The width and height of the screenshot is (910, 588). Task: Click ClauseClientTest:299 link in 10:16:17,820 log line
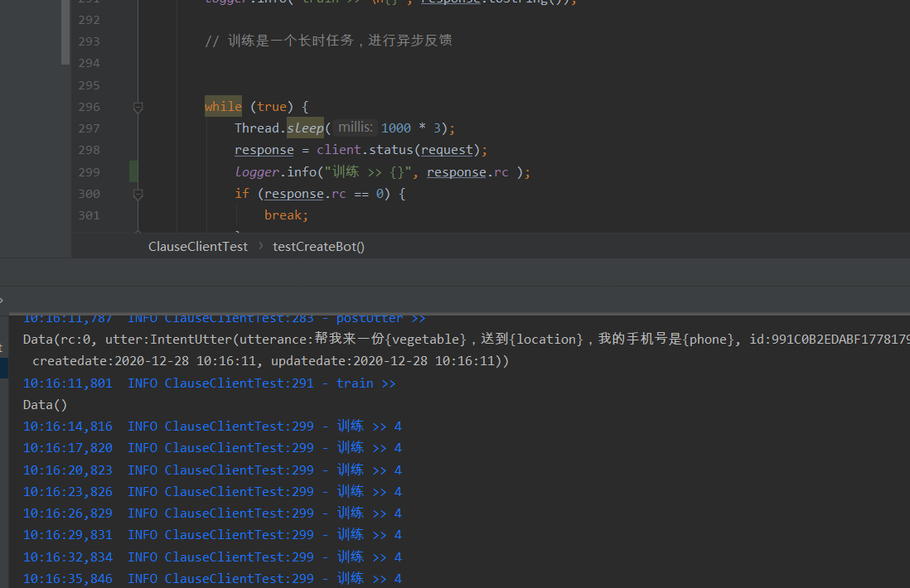click(240, 448)
